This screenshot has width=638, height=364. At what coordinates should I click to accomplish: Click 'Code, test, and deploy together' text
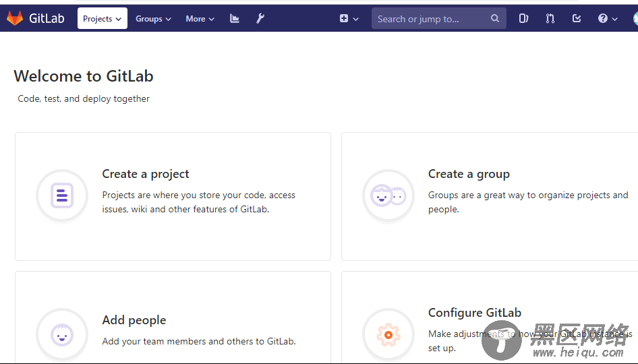pyautogui.click(x=84, y=99)
